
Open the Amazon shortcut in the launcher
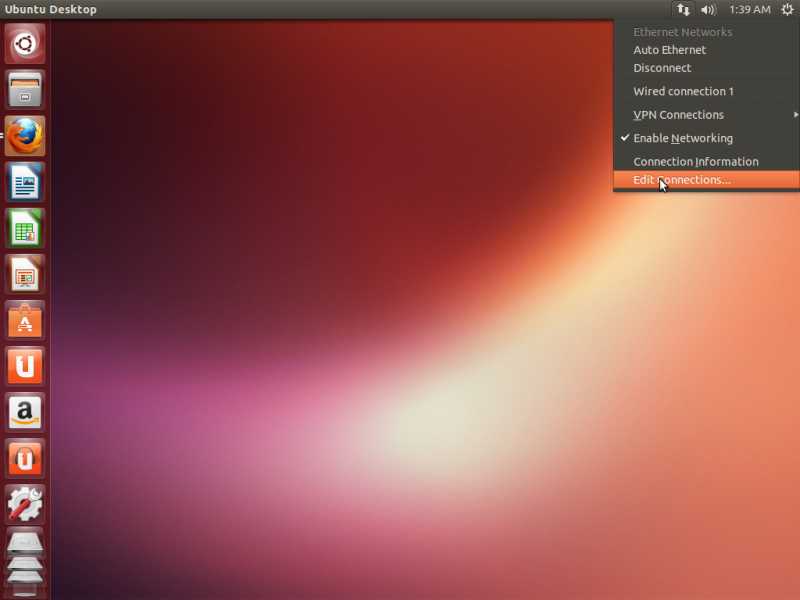click(24, 413)
